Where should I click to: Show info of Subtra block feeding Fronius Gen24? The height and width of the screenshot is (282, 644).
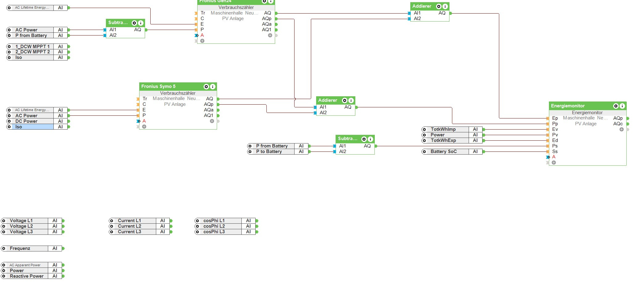tap(140, 23)
